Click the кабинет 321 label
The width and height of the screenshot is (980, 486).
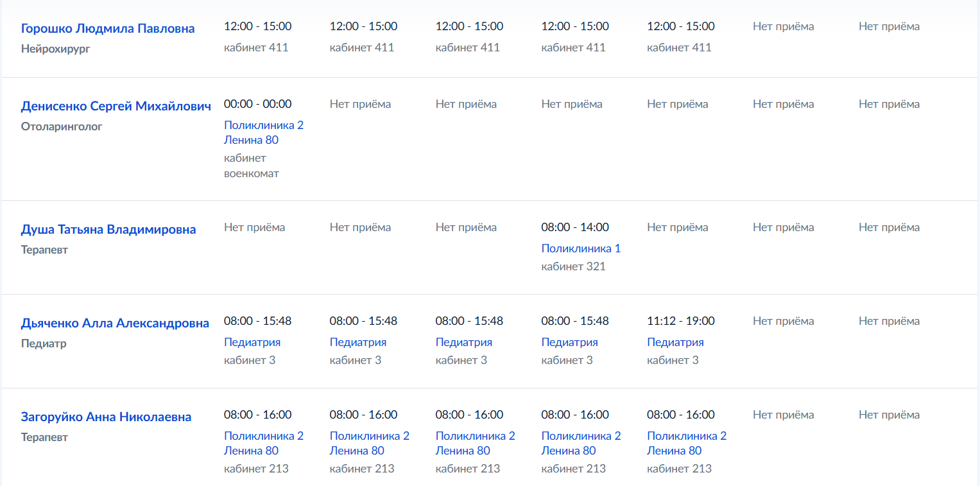[573, 266]
